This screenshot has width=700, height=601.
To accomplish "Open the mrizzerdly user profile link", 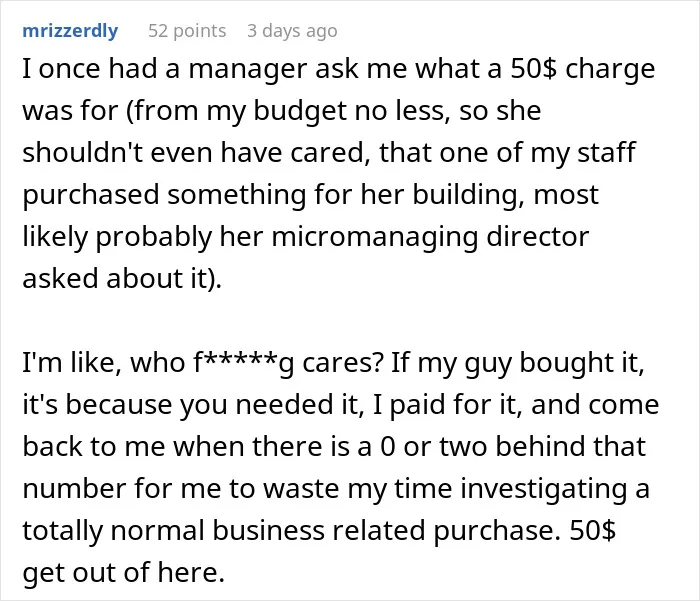I will [x=70, y=31].
